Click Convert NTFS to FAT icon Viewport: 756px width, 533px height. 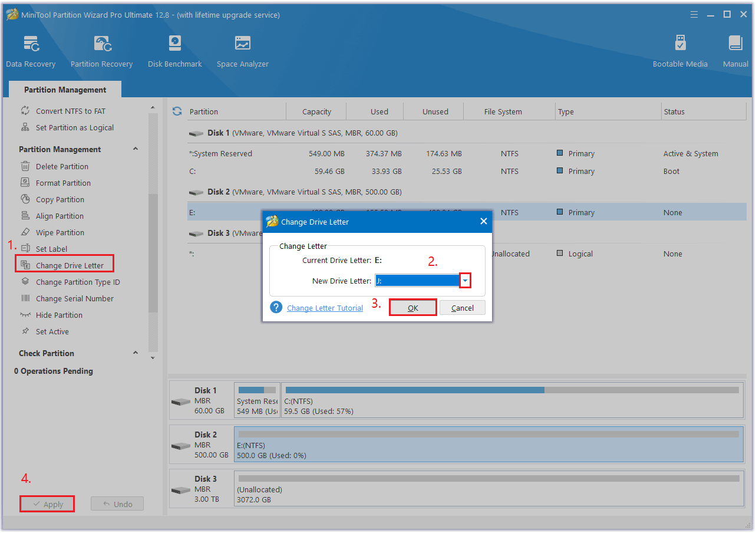pos(25,111)
